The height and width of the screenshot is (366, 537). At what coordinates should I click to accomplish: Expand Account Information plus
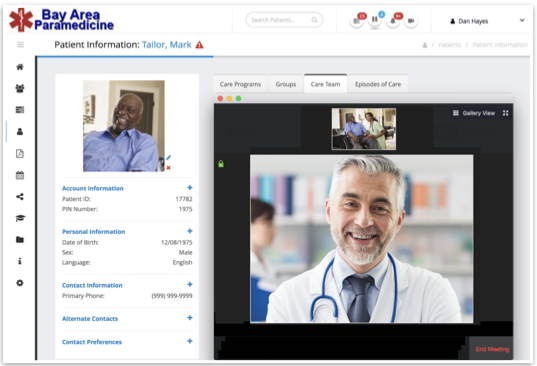coord(190,188)
